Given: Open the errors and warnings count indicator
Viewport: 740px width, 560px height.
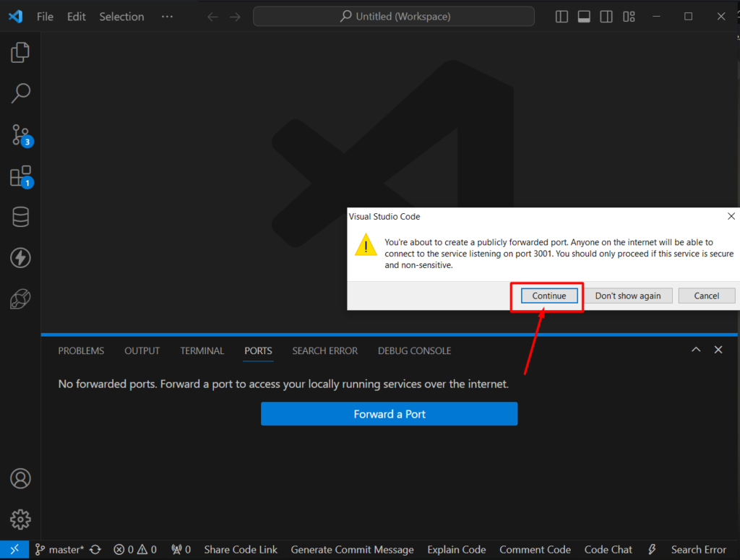Looking at the screenshot, I should tap(135, 550).
